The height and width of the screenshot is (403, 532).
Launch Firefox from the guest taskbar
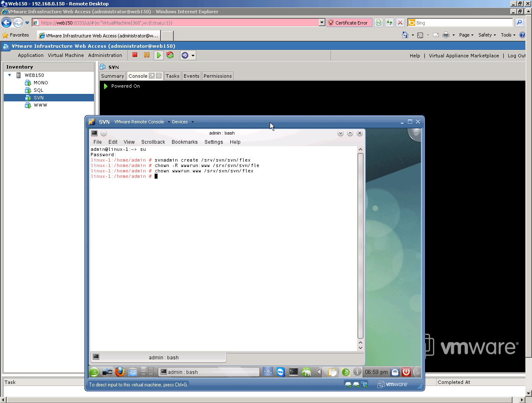coord(120,372)
